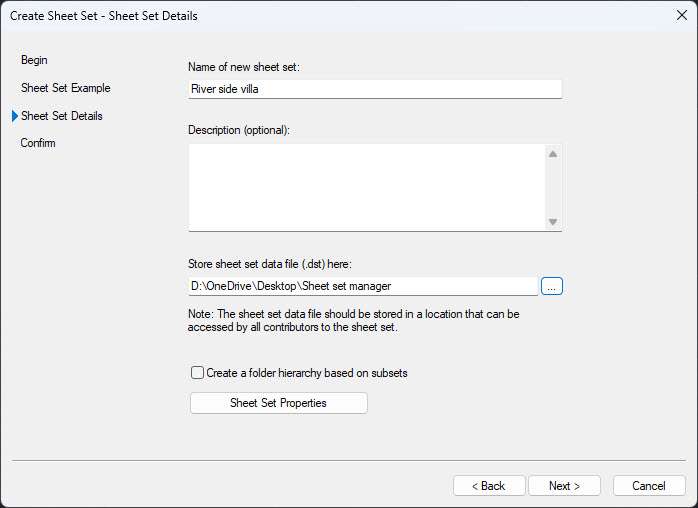Jump to the Confirm step
This screenshot has width=698, height=508.
[x=38, y=143]
